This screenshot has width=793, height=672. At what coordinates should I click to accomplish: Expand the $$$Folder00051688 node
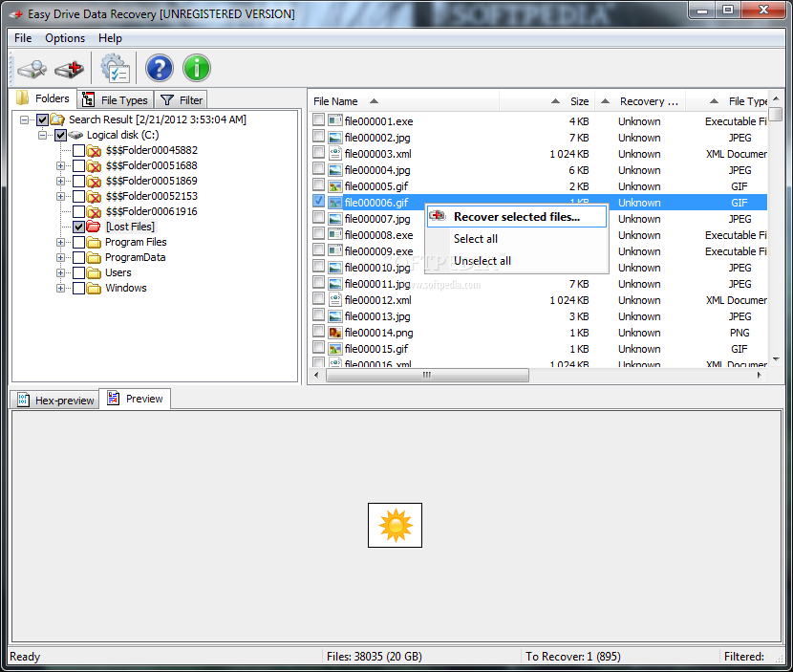pyautogui.click(x=61, y=165)
